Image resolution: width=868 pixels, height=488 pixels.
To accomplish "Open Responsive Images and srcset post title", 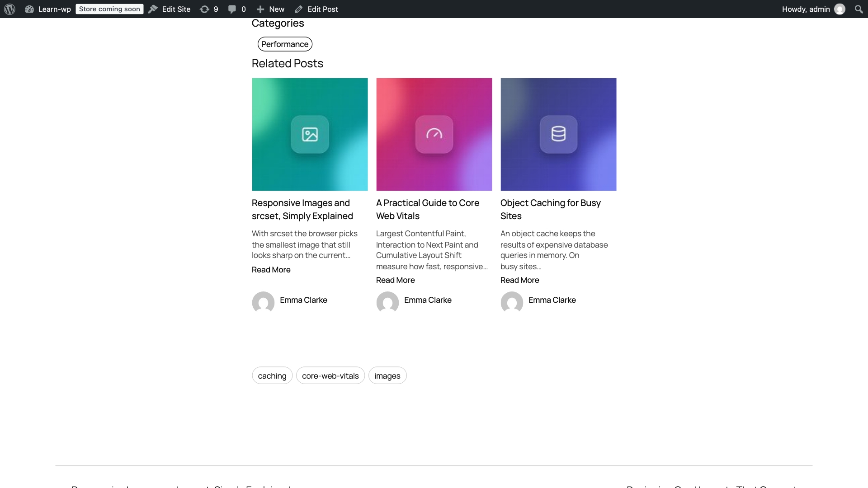I will [x=302, y=209].
